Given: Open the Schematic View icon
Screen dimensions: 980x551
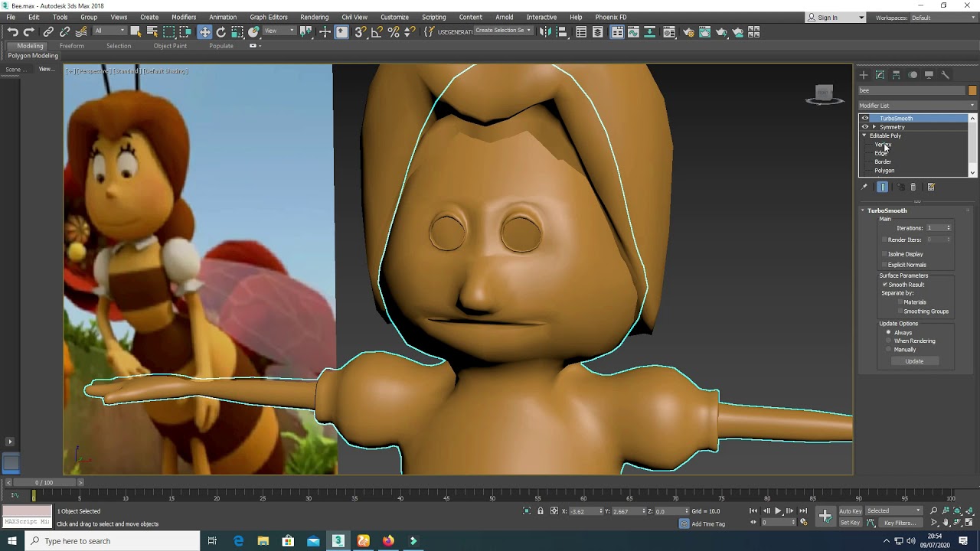Looking at the screenshot, I should pos(649,31).
